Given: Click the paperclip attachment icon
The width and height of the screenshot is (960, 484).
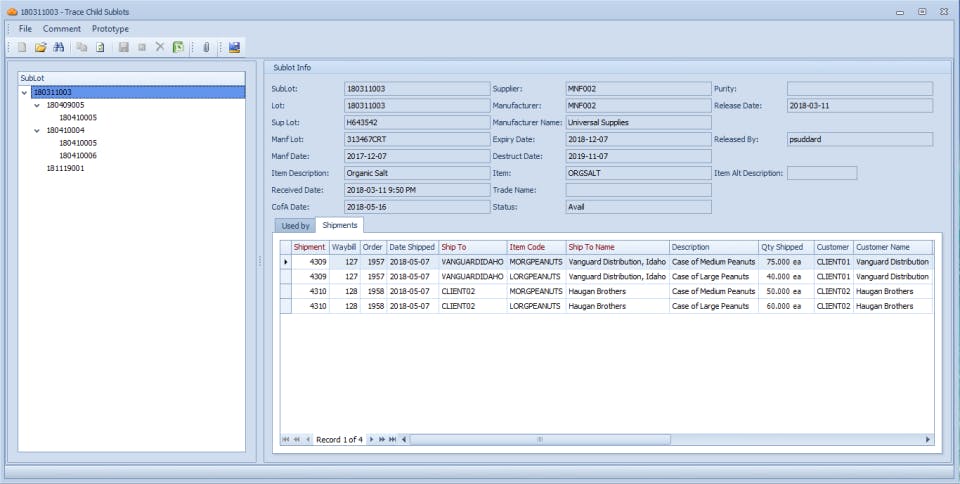Looking at the screenshot, I should (206, 47).
